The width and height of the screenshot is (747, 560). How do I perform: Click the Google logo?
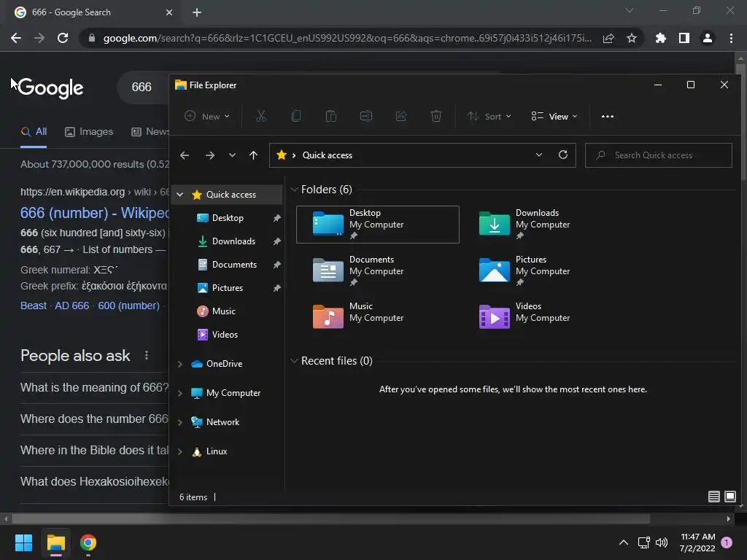50,88
